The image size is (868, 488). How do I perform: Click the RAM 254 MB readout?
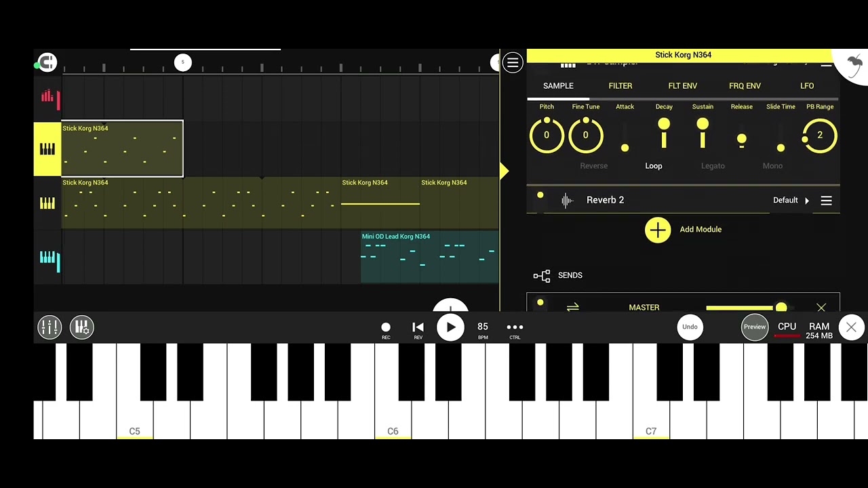coord(819,331)
